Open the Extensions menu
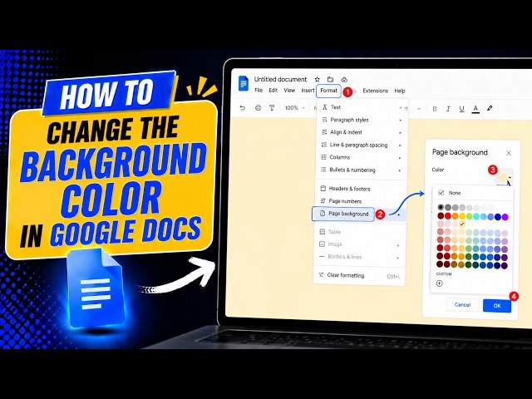This screenshot has height=399, width=532. click(x=375, y=91)
